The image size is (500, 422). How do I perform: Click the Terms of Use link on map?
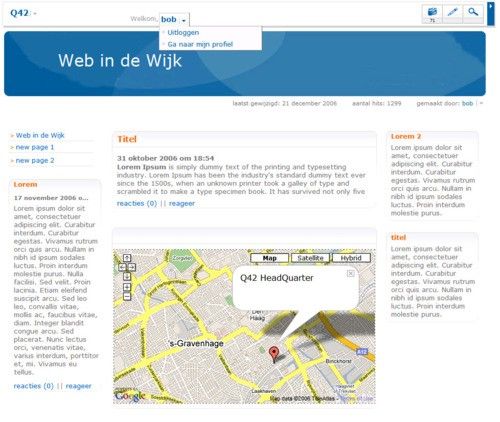(x=356, y=398)
